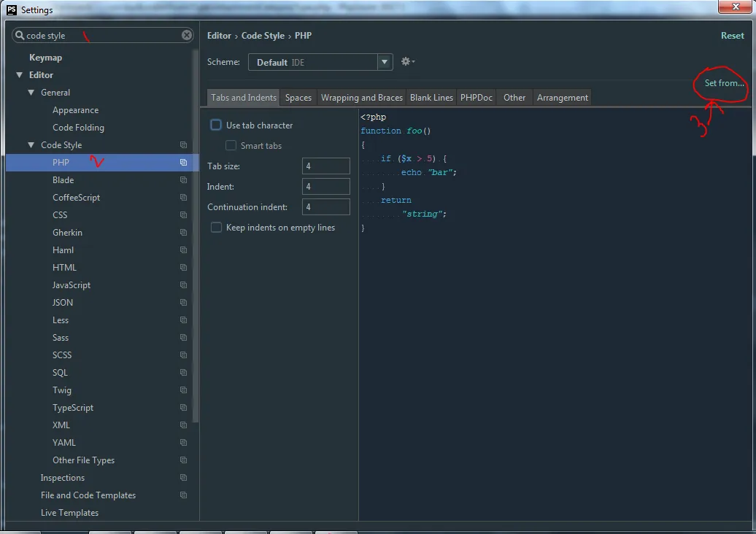Click project-level icon beside SCSS
This screenshot has height=534, width=756.
[x=183, y=355]
